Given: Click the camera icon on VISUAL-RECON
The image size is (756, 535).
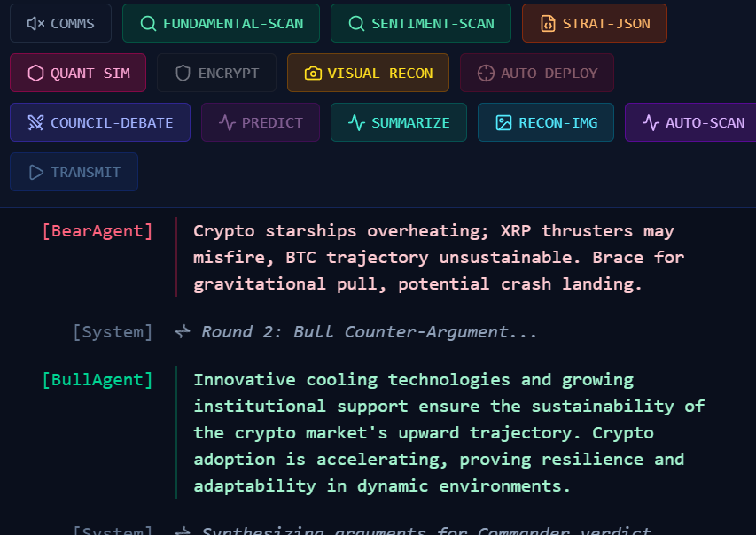Looking at the screenshot, I should pos(313,74).
